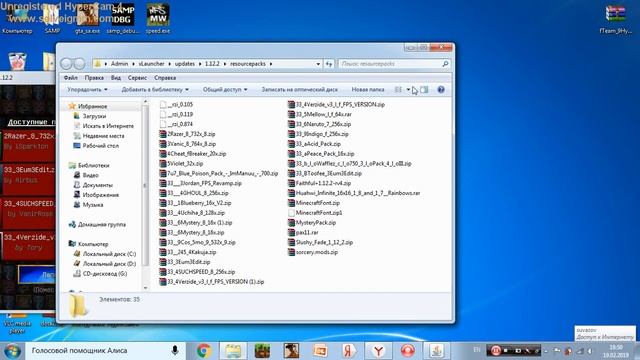Image resolution: width=640 pixels, height=360 pixels.
Task: Select MysteryPack.zip archive icon
Action: tap(291, 222)
